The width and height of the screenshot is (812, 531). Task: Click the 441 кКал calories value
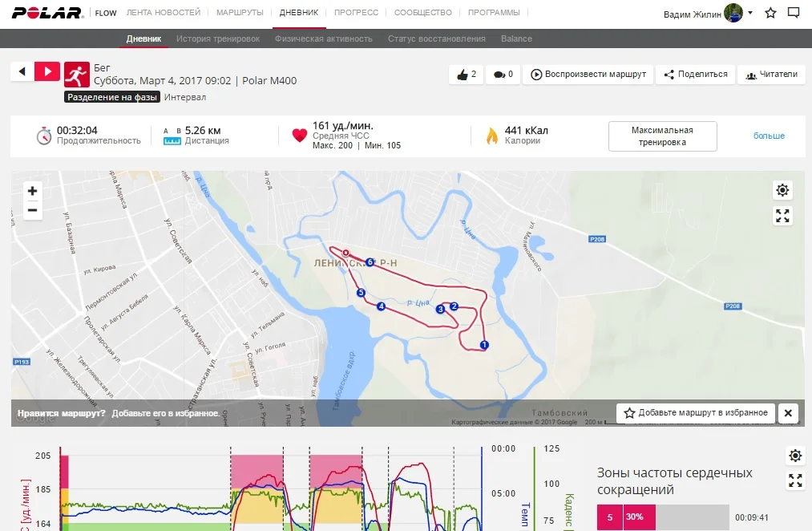click(x=526, y=131)
